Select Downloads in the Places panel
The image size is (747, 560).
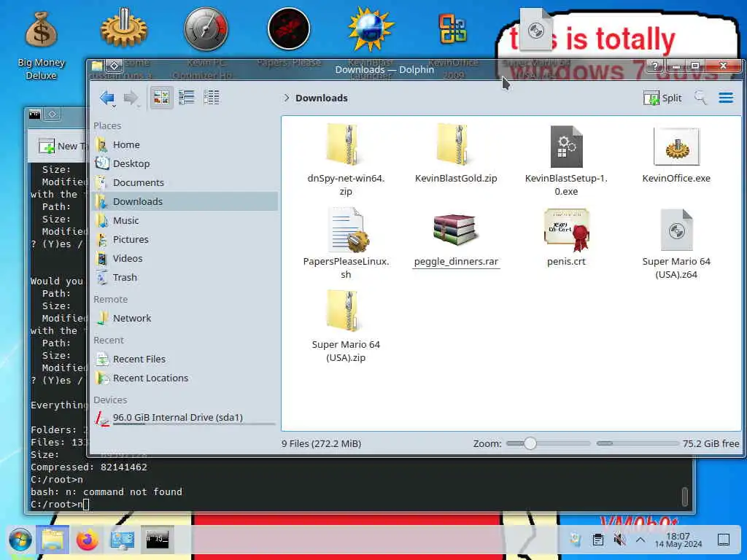tap(185, 201)
